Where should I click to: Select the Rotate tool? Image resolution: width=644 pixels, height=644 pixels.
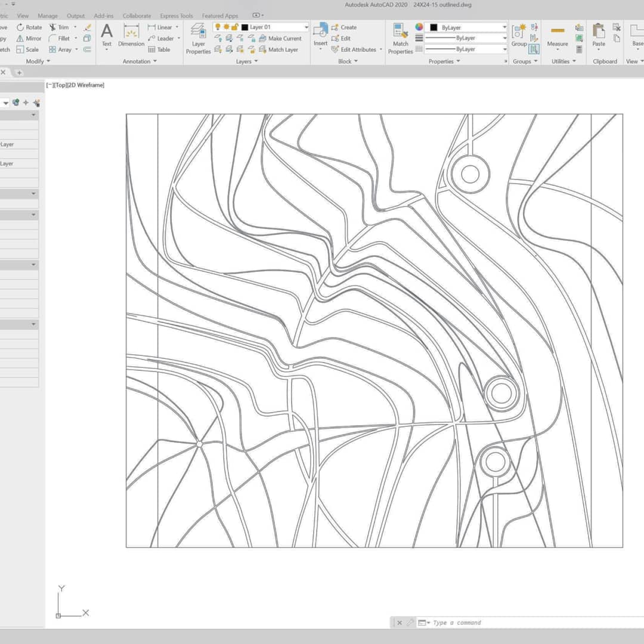pyautogui.click(x=29, y=27)
